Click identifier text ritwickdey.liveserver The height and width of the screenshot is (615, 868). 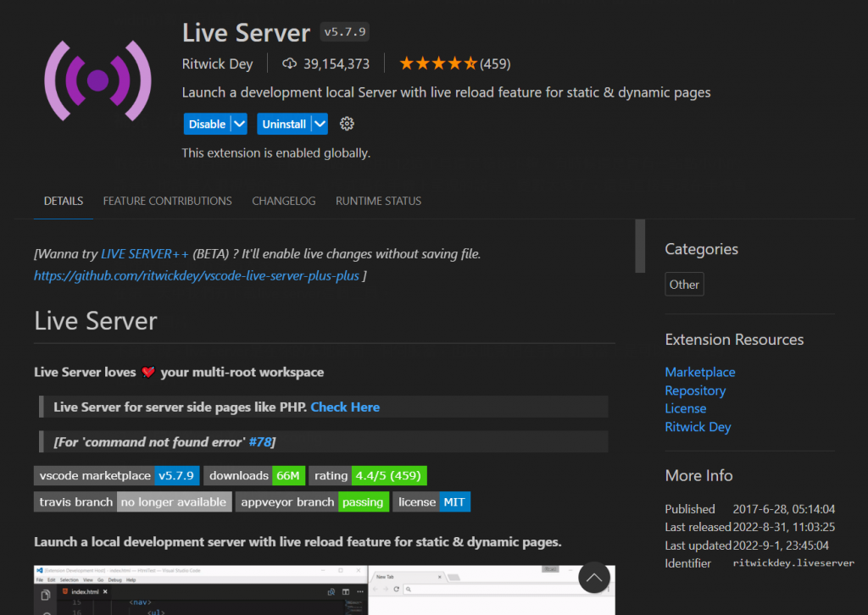coord(793,563)
